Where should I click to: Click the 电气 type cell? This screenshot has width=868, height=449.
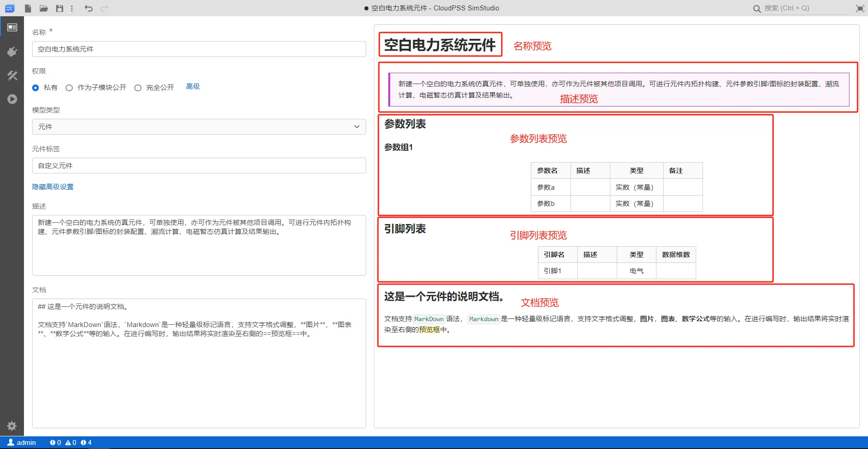coord(637,271)
